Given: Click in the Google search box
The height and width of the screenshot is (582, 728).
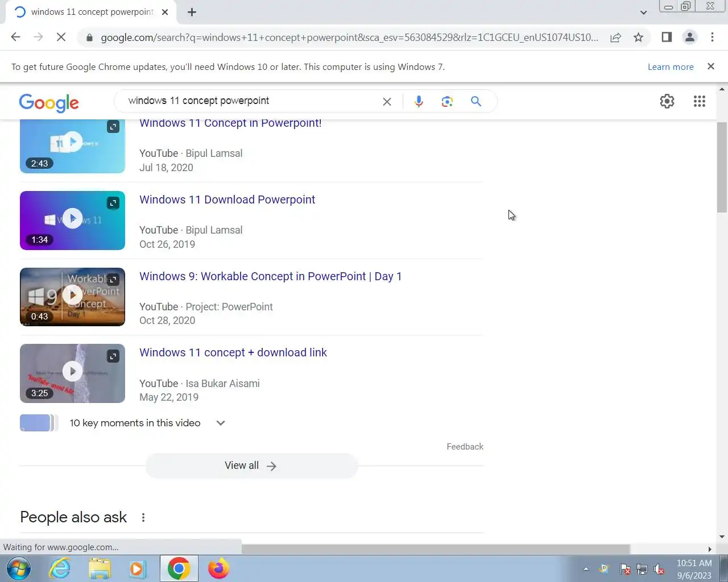Looking at the screenshot, I should click(250, 101).
